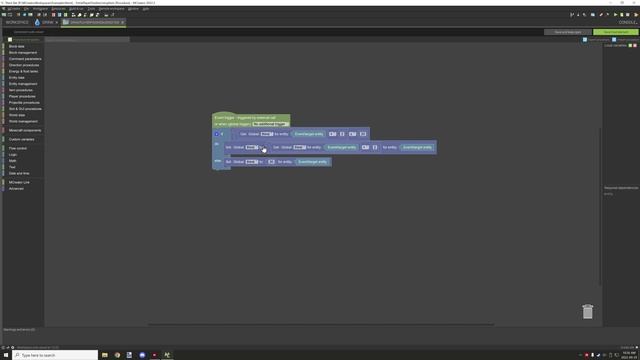Open the variable dropdown in the do Set block
Image resolution: width=640 pixels, height=360 pixels.
click(251, 147)
